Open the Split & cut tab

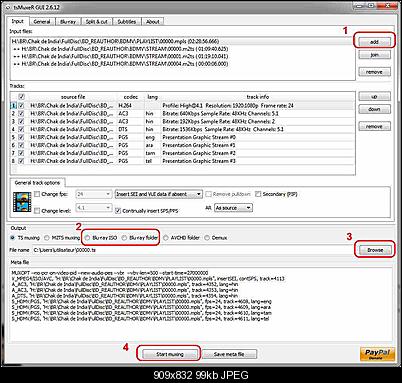[x=97, y=22]
